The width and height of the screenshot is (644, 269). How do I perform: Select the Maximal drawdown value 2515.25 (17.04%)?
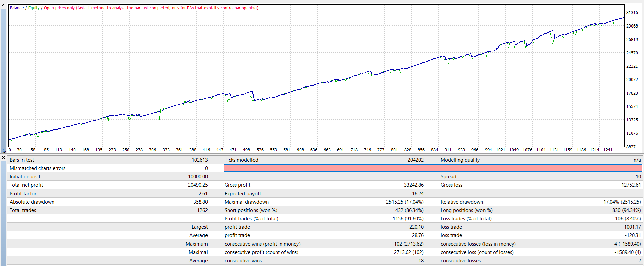405,202
